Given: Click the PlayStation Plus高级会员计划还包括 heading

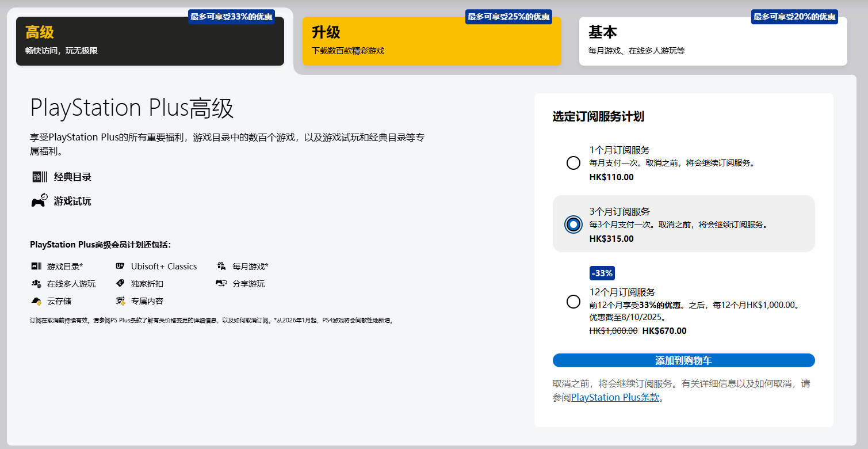Looking at the screenshot, I should [x=101, y=245].
